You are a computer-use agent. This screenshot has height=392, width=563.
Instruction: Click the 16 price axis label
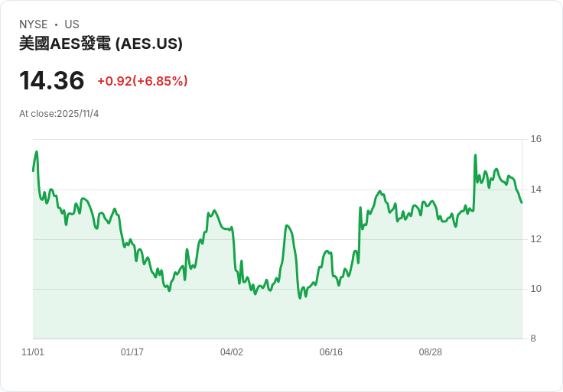pyautogui.click(x=535, y=139)
